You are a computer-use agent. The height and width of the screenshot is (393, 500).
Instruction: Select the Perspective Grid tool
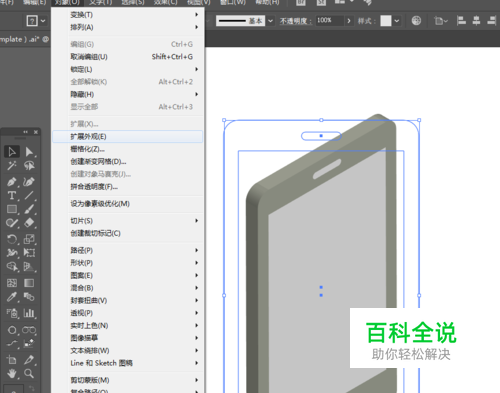29,266
